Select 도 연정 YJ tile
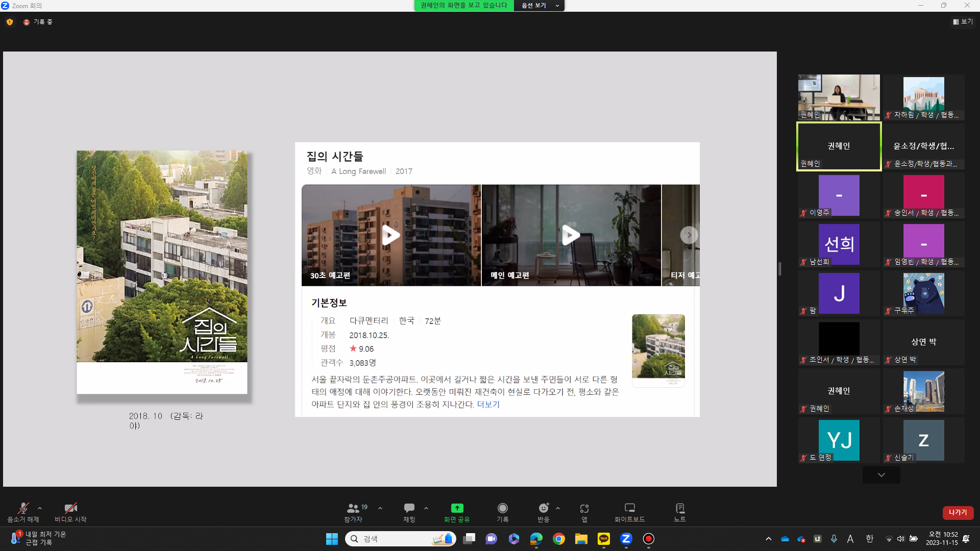The width and height of the screenshot is (980, 551). click(x=839, y=440)
